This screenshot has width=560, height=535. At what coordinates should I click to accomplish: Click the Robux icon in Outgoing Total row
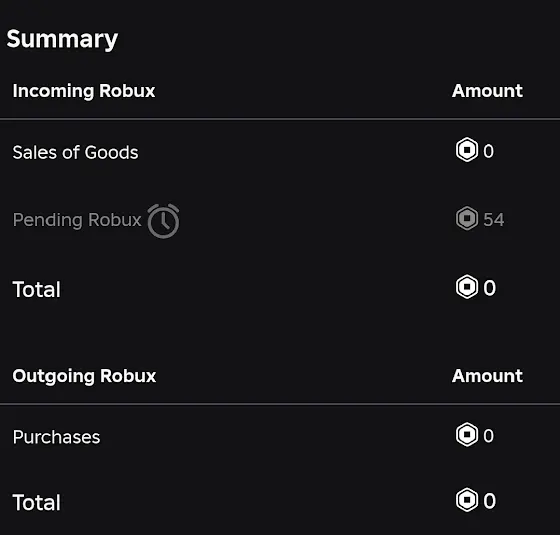467,500
